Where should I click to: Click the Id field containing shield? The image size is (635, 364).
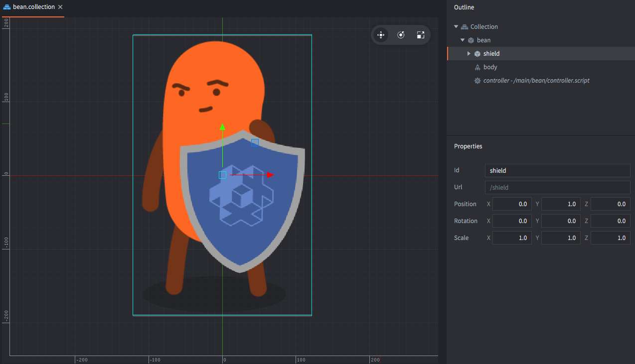pos(557,171)
